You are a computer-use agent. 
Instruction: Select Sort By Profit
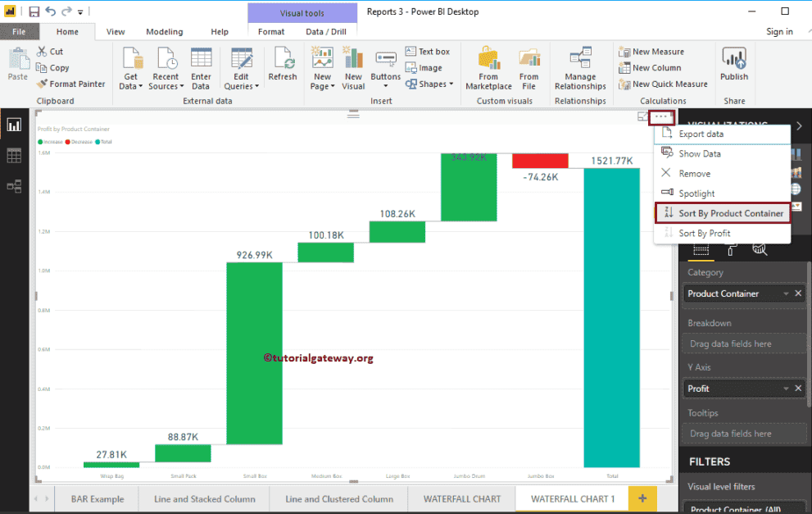pos(723,233)
